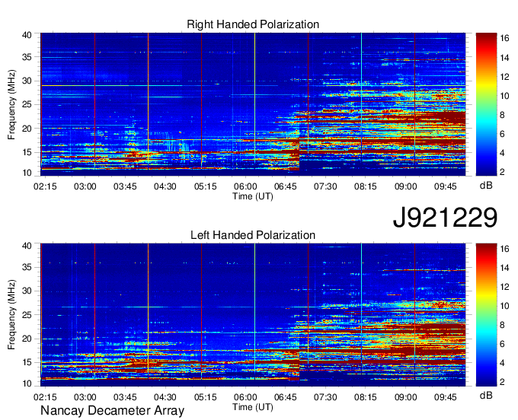Click the 'Time (UT)' label under top plot
Image resolution: width=518 pixels, height=420 pixels.
tap(253, 196)
